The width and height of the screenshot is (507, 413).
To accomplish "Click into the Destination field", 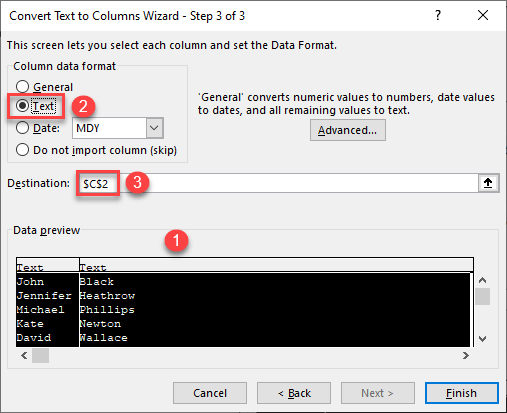I will pyautogui.click(x=277, y=183).
